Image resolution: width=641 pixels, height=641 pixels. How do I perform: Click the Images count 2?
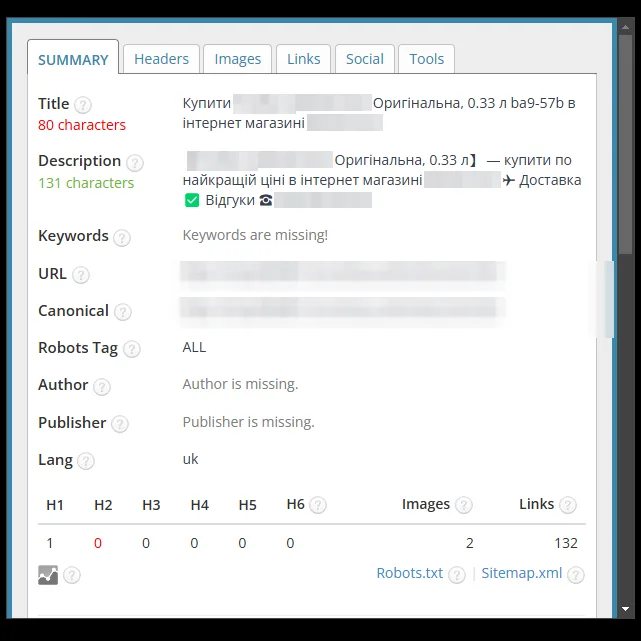click(x=470, y=543)
